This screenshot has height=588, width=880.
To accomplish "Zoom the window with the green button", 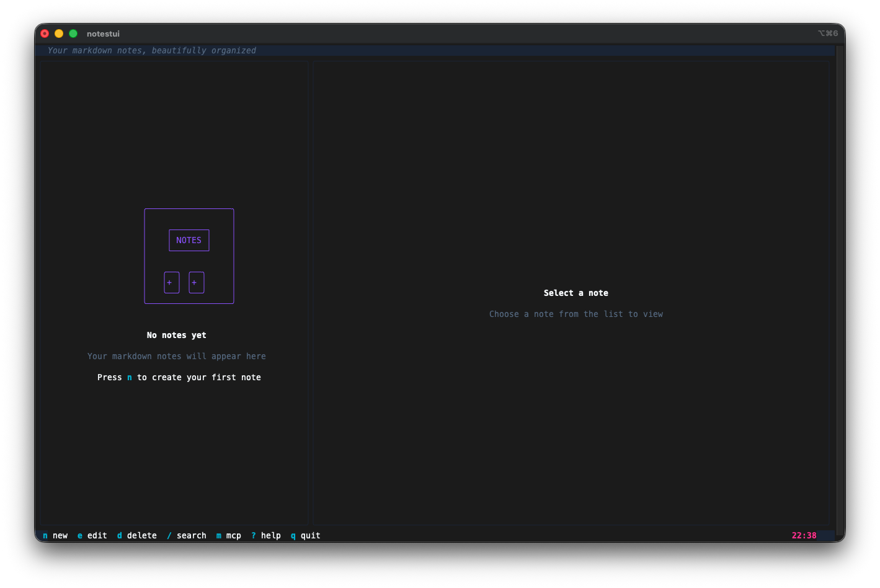I will [x=73, y=33].
